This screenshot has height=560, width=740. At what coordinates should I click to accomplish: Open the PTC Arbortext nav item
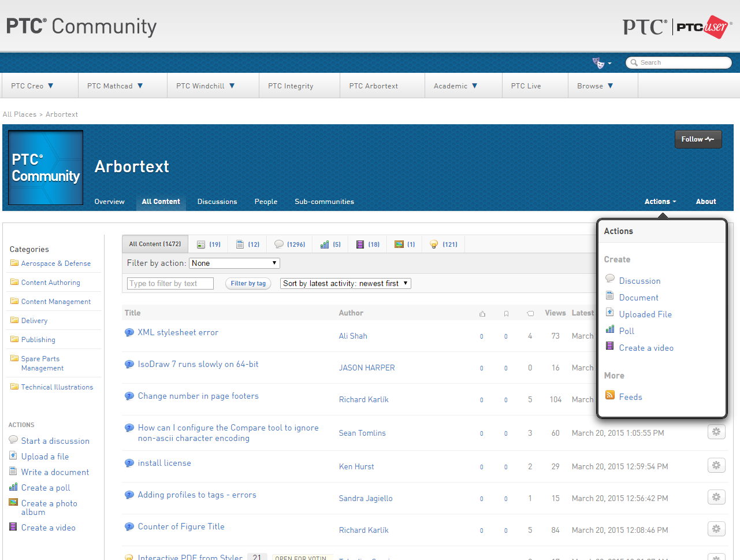tap(373, 86)
